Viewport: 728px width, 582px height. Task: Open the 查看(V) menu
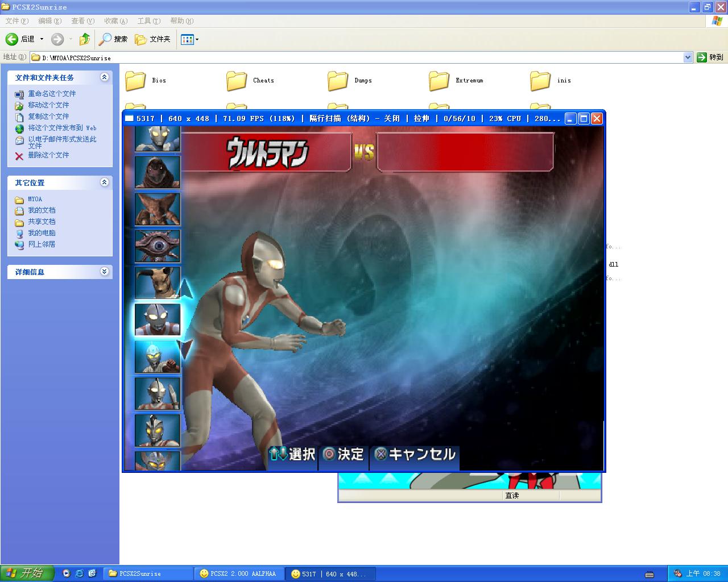[83, 21]
